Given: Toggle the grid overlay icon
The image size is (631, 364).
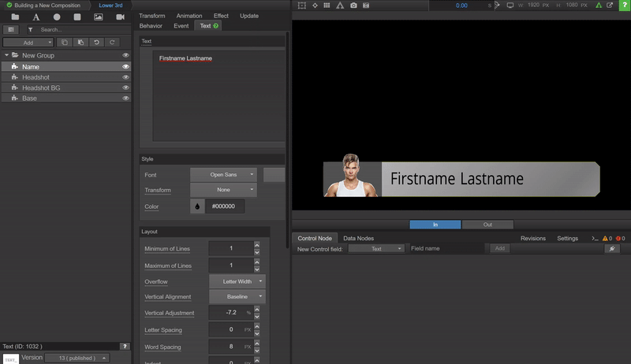Looking at the screenshot, I should click(327, 6).
